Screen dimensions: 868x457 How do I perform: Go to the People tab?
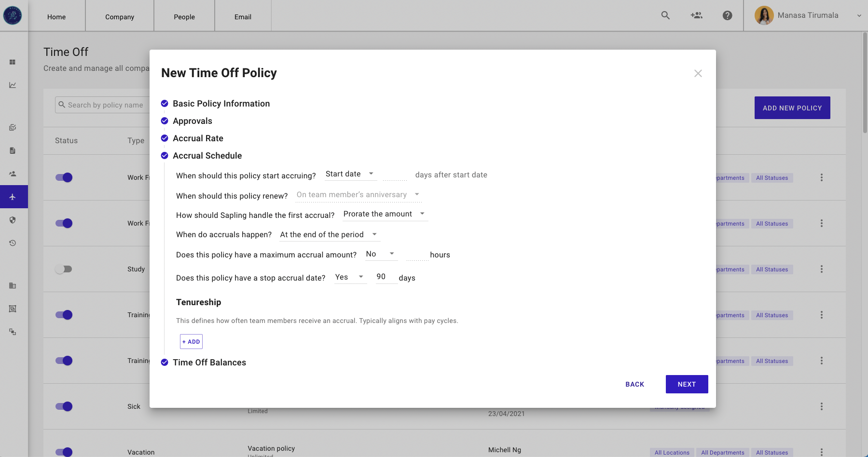(184, 17)
